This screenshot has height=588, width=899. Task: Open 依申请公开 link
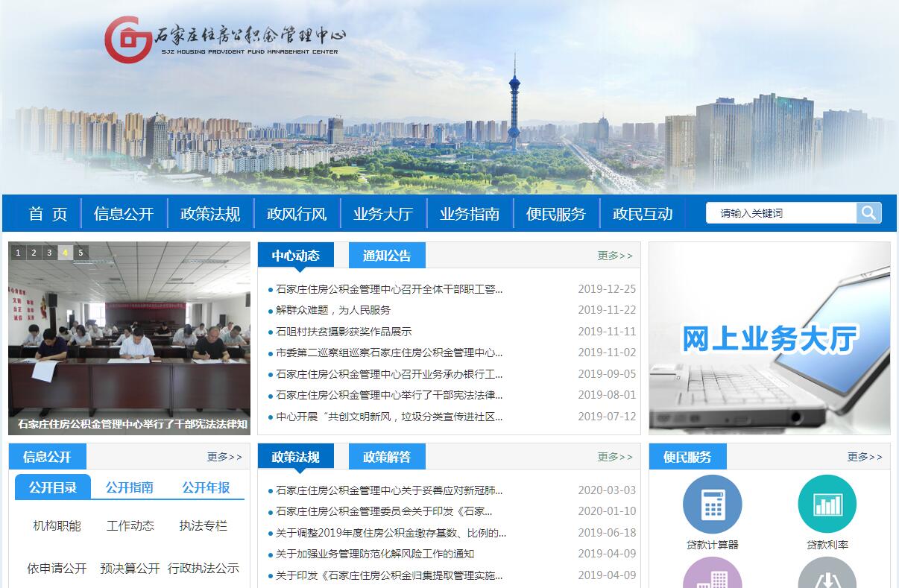[57, 569]
